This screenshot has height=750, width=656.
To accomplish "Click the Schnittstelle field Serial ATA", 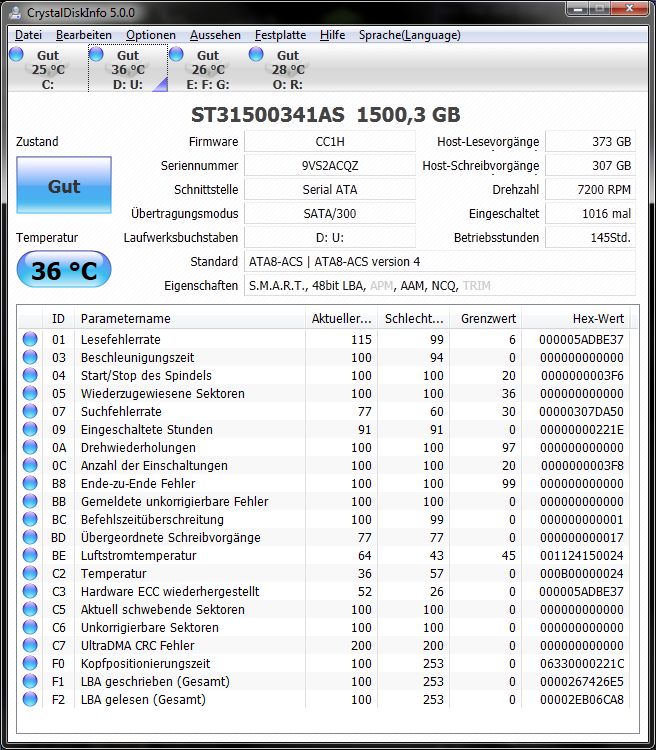I will pyautogui.click(x=330, y=189).
